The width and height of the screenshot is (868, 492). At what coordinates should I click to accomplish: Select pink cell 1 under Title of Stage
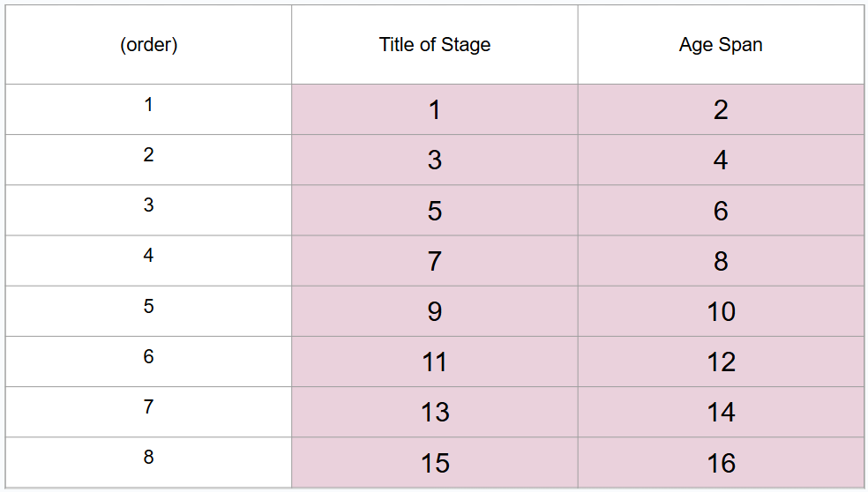tap(434, 109)
